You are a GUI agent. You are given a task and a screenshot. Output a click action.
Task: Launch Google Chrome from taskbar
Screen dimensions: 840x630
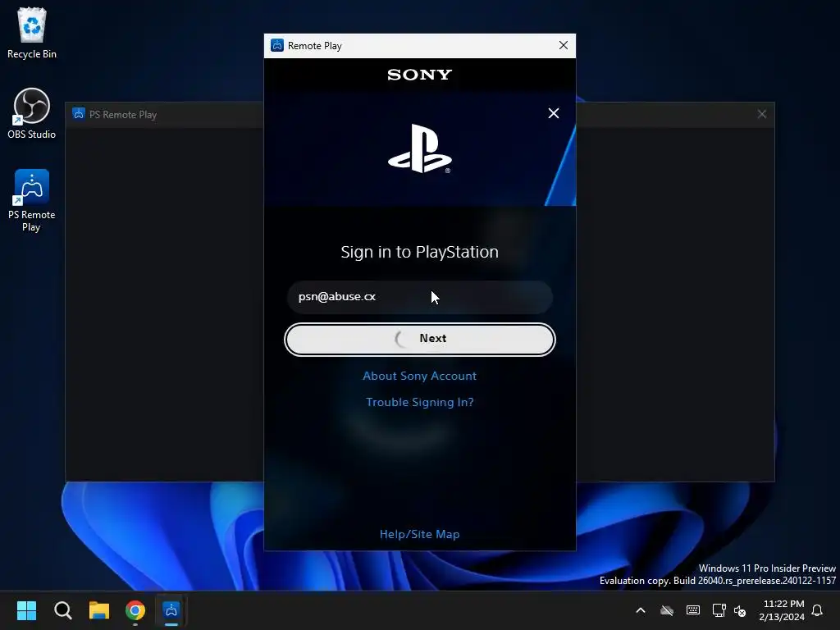tap(135, 610)
